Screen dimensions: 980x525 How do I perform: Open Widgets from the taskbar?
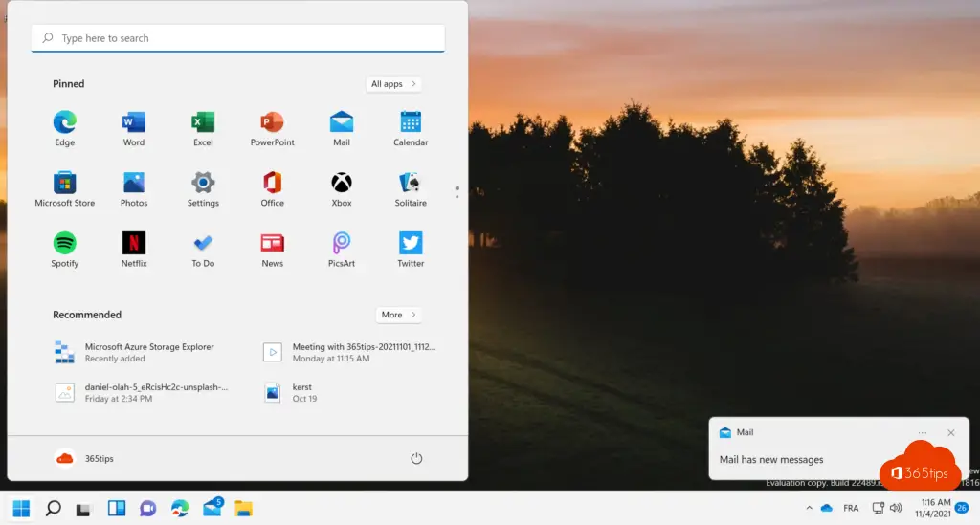[116, 508]
